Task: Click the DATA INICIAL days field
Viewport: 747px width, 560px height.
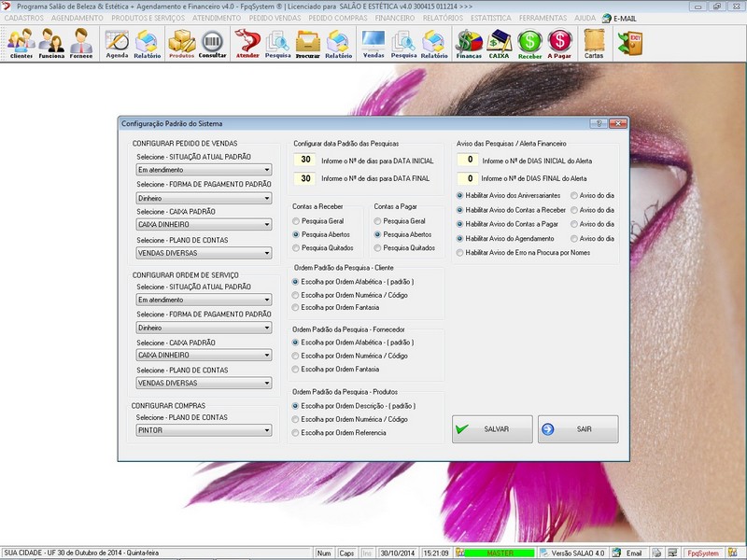Action: (x=305, y=160)
